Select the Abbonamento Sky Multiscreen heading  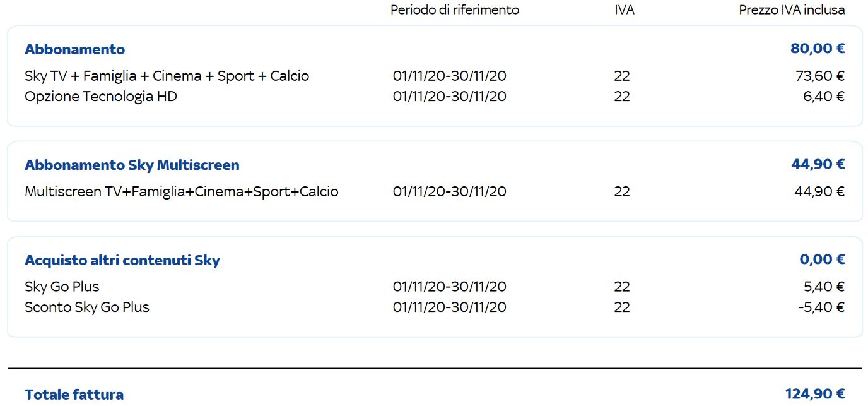point(132,165)
